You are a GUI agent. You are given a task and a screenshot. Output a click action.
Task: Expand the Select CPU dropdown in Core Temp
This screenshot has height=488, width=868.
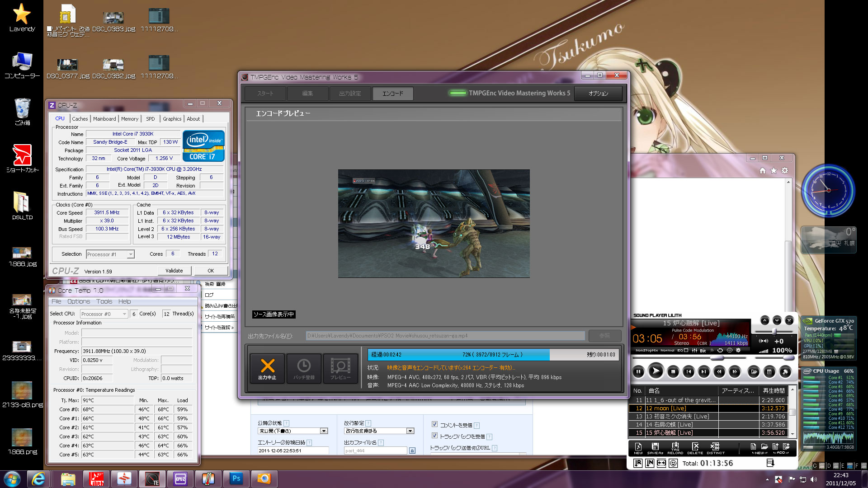tap(124, 314)
